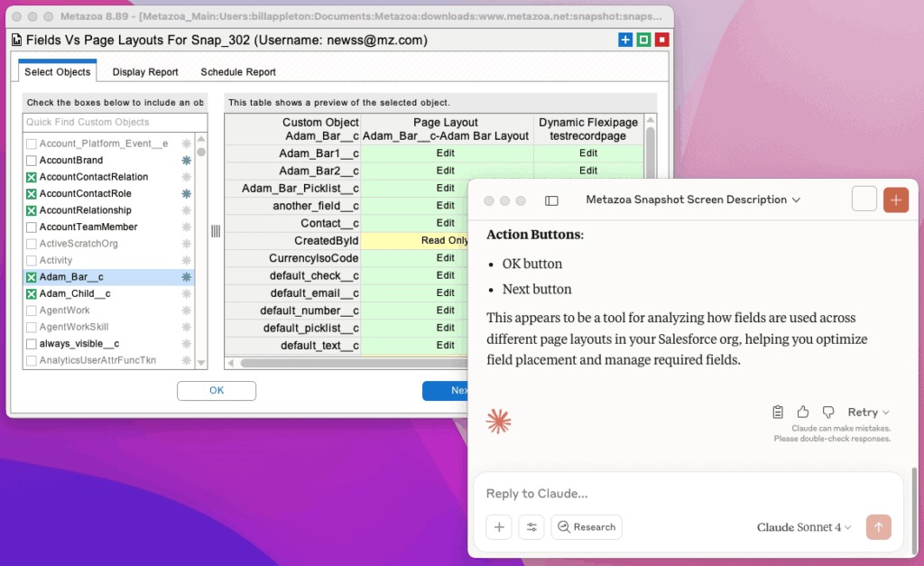The image size is (924, 566).
Task: Click the Adam_Bar1__c field row
Action: [x=435, y=153]
